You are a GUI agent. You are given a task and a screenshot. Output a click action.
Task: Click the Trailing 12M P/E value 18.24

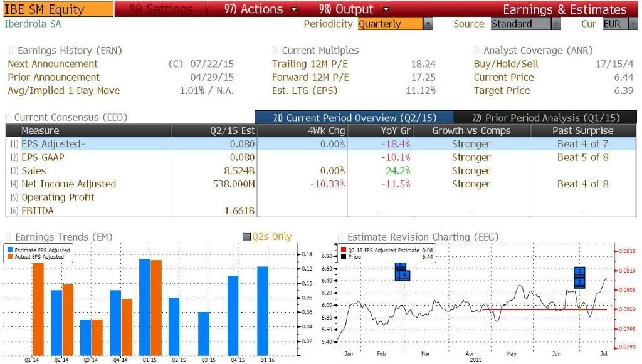423,64
